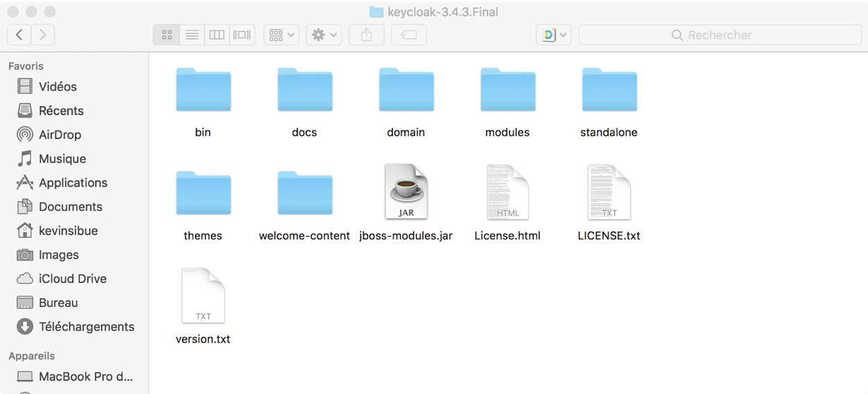Select the jboss-modules.jar file icon

[406, 192]
